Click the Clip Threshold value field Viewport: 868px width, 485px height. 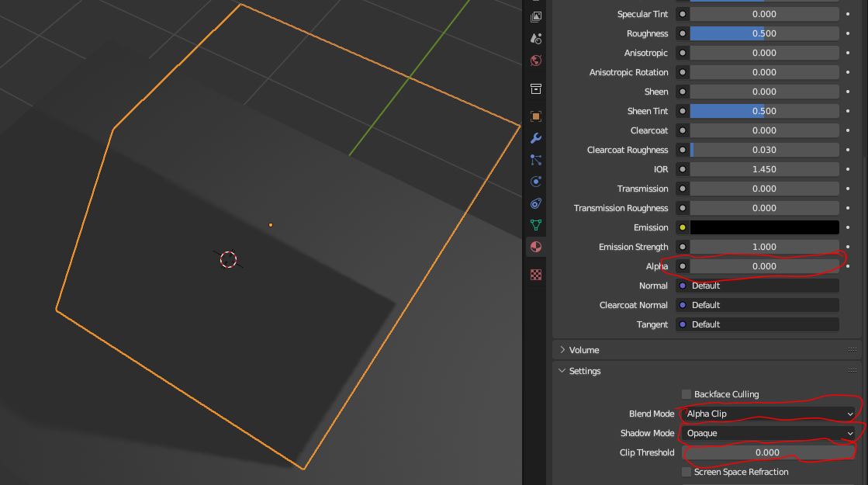click(x=766, y=452)
